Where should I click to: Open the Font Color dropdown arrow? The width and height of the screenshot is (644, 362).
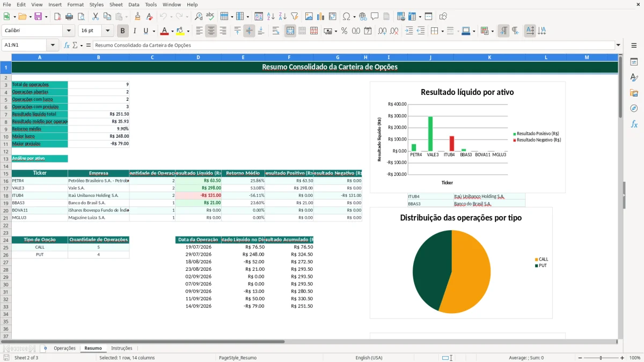[173, 31]
